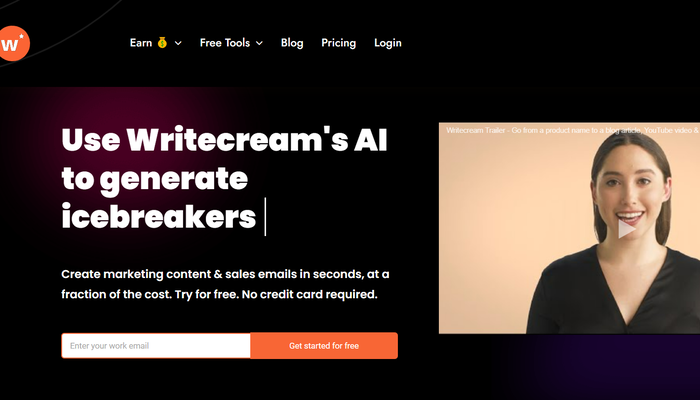Viewport: 700px width, 400px height.
Task: Click the 'to generate' heading line
Action: point(154,179)
